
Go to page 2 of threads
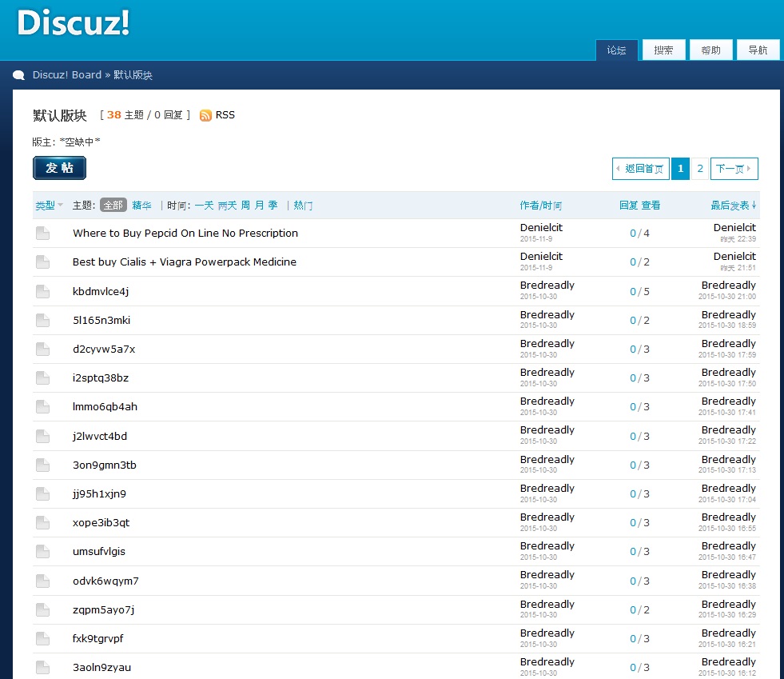point(700,169)
